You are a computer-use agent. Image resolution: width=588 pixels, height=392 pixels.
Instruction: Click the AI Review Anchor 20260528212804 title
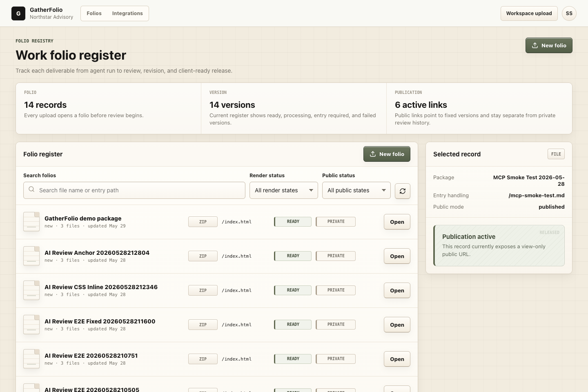coord(97,253)
